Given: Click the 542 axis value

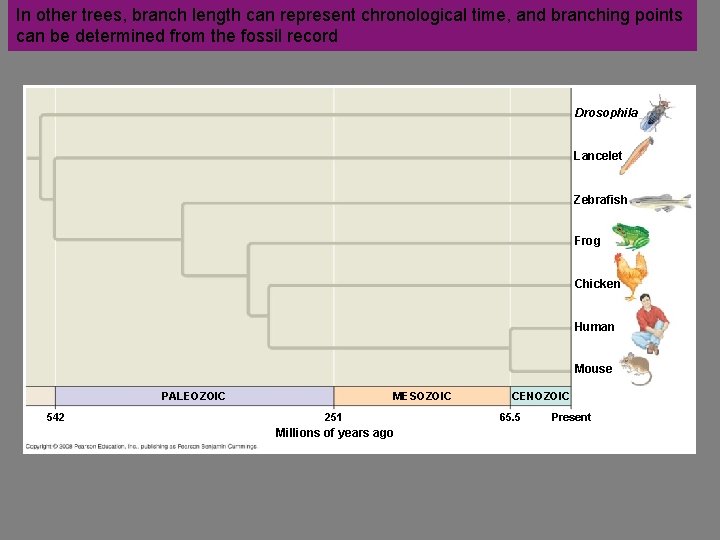Looking at the screenshot, I should point(56,417).
